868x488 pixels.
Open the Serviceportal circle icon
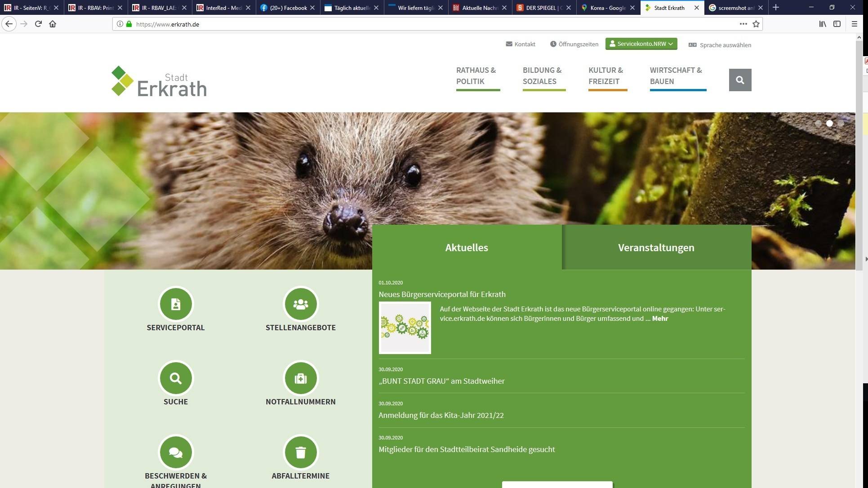coord(176,304)
